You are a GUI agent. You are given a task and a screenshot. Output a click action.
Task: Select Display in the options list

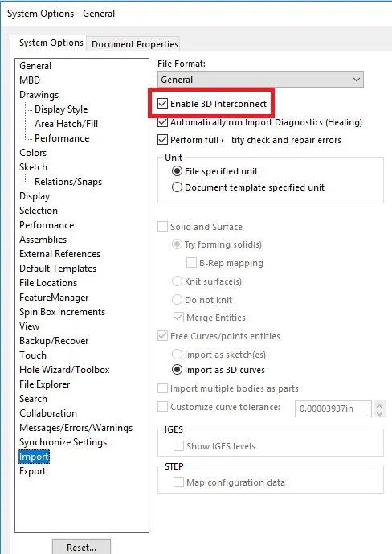click(x=35, y=196)
